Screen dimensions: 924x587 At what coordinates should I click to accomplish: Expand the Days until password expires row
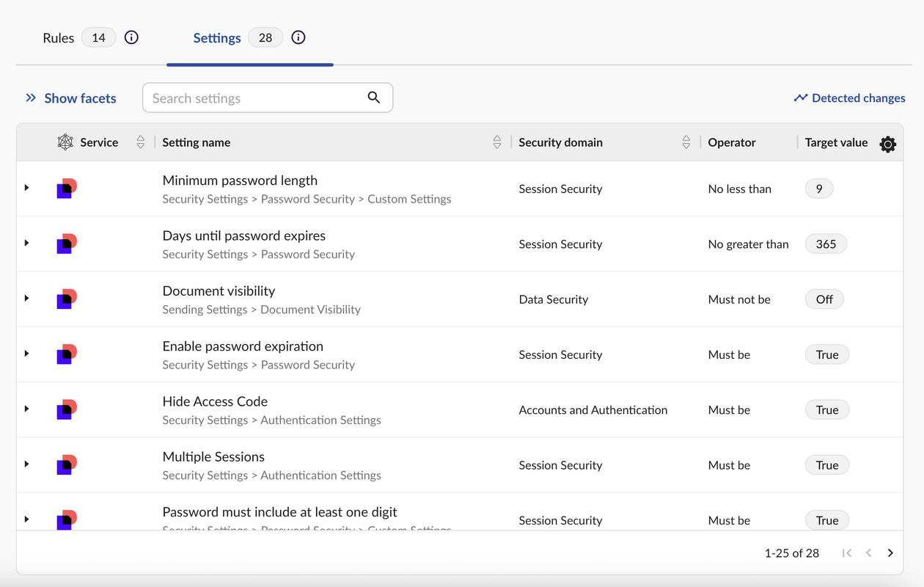(27, 243)
